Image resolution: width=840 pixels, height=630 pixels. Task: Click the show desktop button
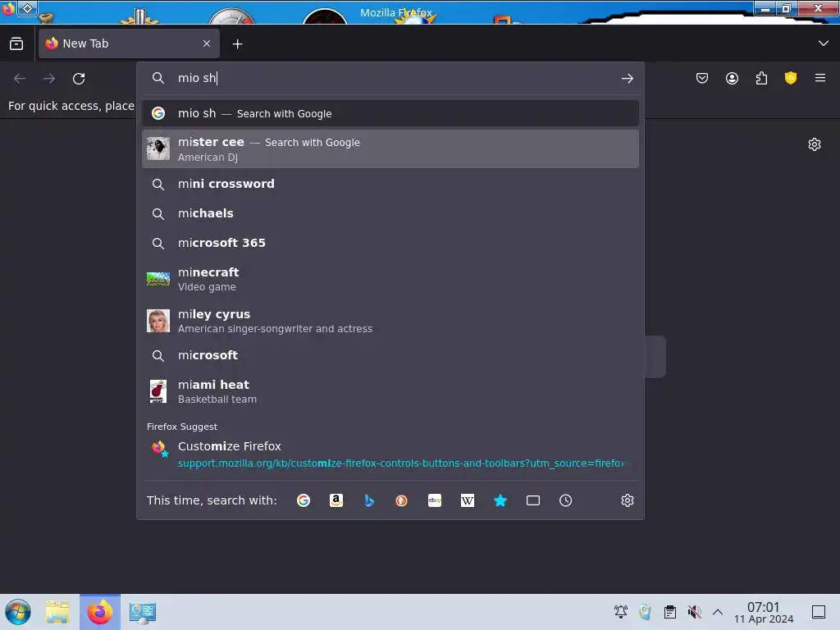[819, 612]
